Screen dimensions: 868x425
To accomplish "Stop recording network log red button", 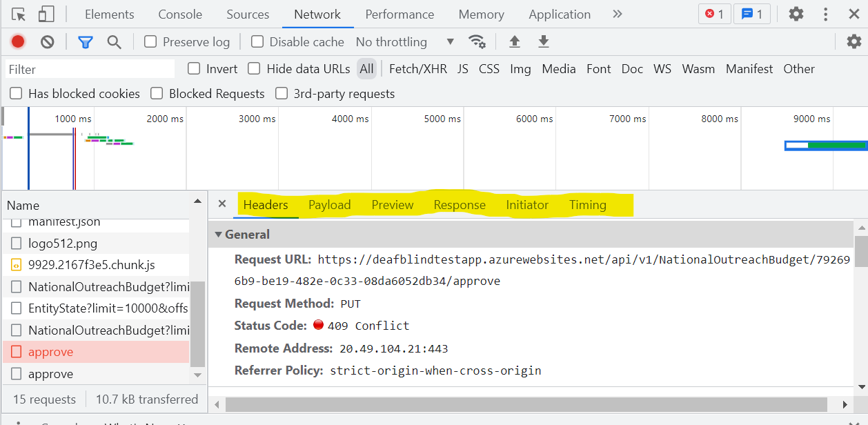I will (x=18, y=42).
